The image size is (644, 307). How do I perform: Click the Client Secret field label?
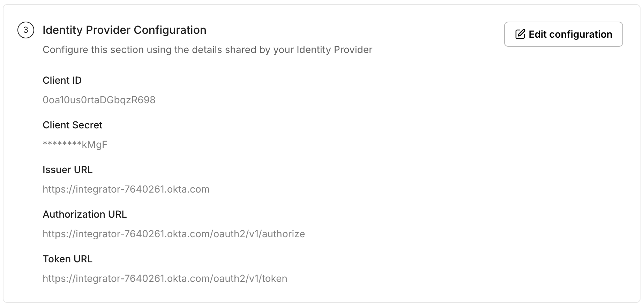click(72, 125)
